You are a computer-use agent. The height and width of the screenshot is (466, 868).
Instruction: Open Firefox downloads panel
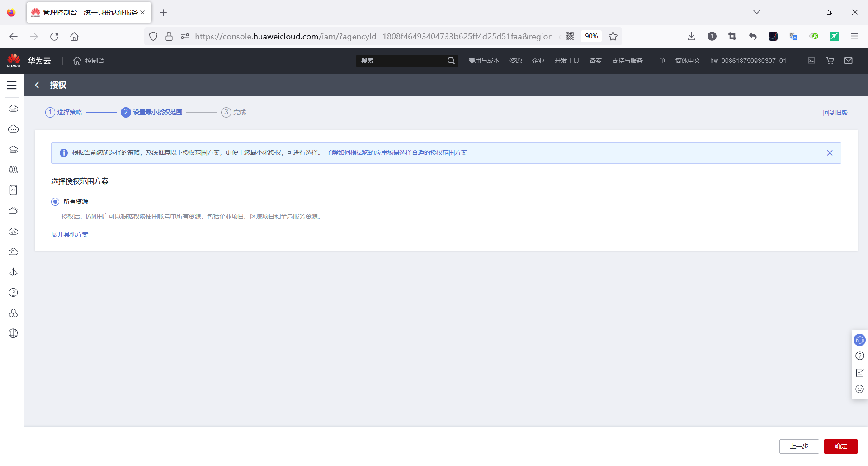691,37
